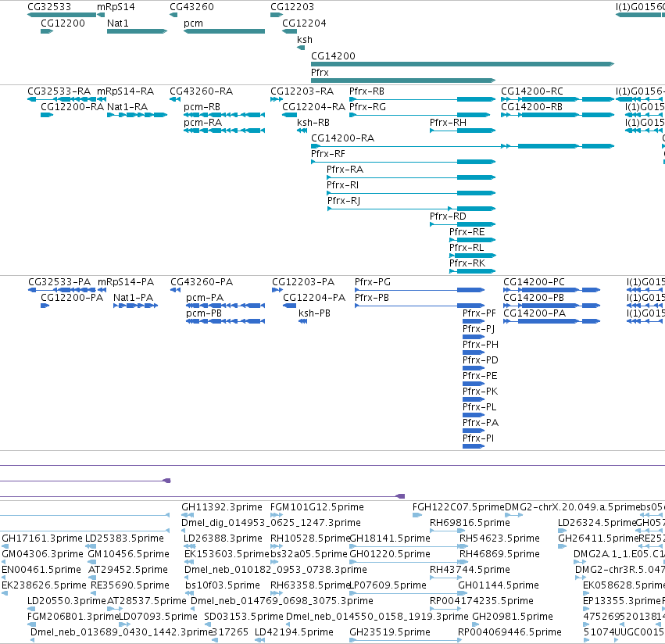Select protein Pfrx-PG label
Image resolution: width=665 pixels, height=644 pixels.
373,282
